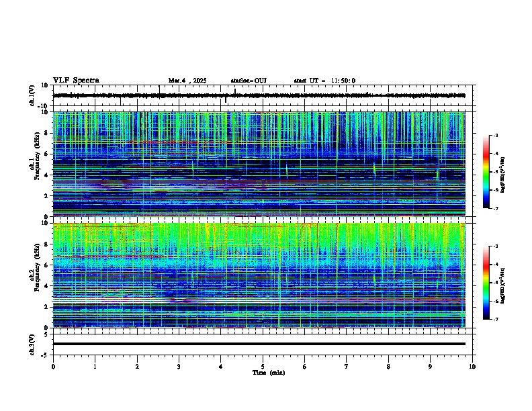Click the "start UT = 11:50:0" text
Image resolution: width=532 pixels, height=411 pixels.
coord(324,81)
